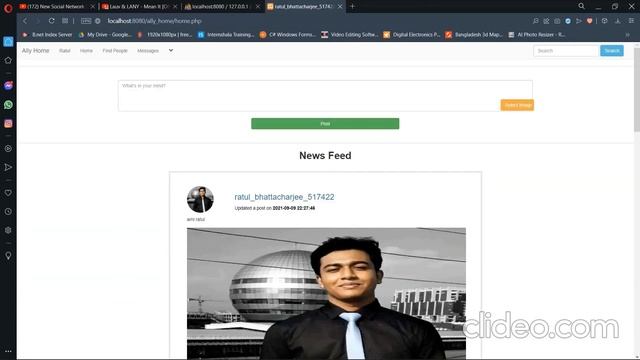Screen dimensions: 640x360
Task: Open Messenger in the Opera sidebar
Action: (8, 85)
